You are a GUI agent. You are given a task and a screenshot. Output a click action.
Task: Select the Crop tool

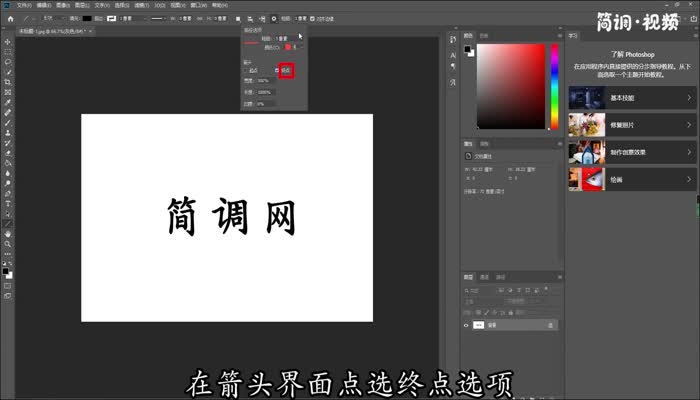(7, 81)
